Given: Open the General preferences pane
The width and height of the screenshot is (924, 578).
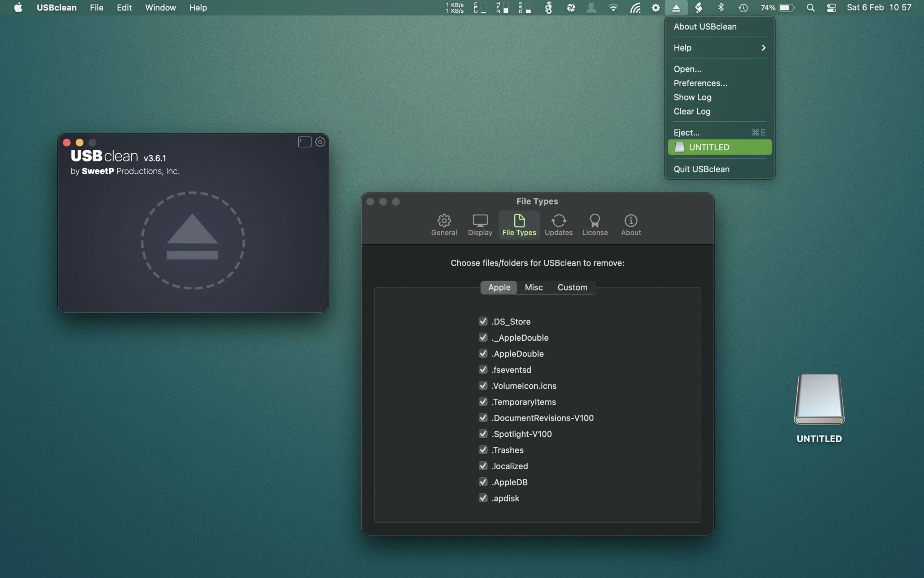Looking at the screenshot, I should (444, 225).
